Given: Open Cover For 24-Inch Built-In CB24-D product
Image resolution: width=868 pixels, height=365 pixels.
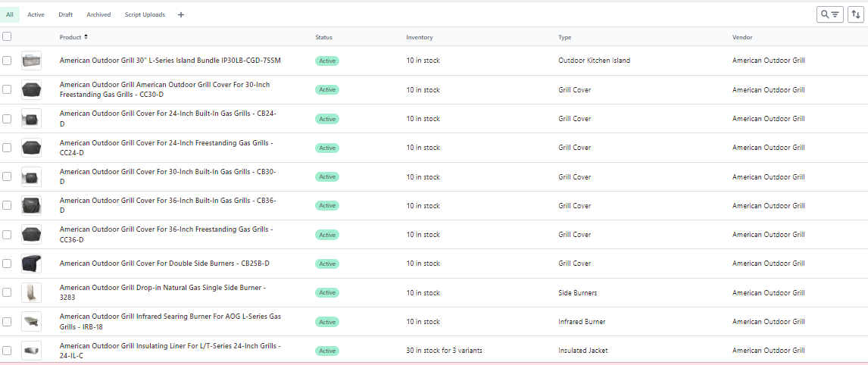Looking at the screenshot, I should 167,118.
